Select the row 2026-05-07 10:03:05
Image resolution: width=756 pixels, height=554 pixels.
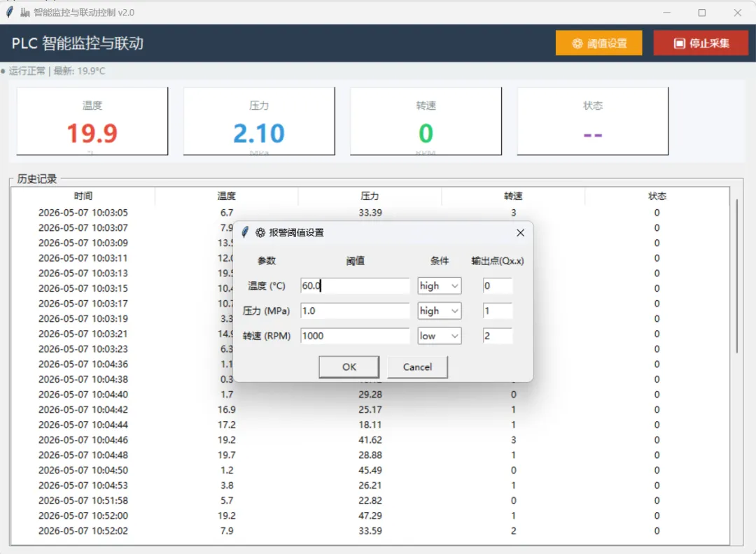point(370,213)
